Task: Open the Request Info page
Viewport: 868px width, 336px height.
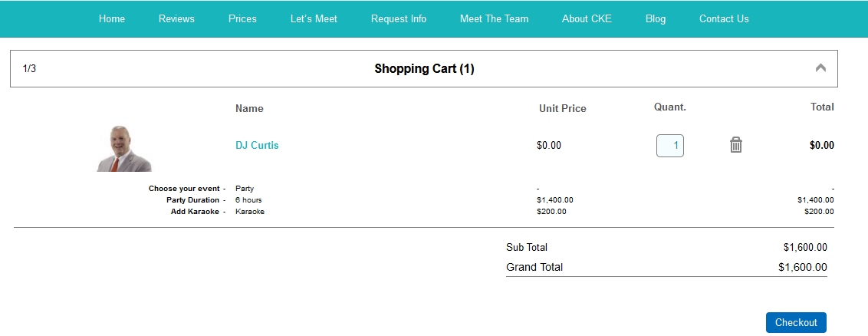Action: (x=399, y=18)
